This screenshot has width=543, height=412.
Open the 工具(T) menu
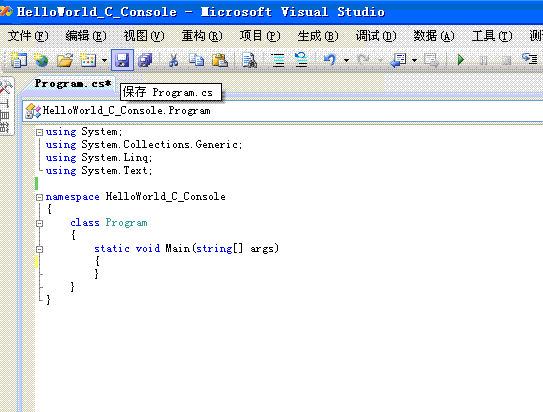492,36
